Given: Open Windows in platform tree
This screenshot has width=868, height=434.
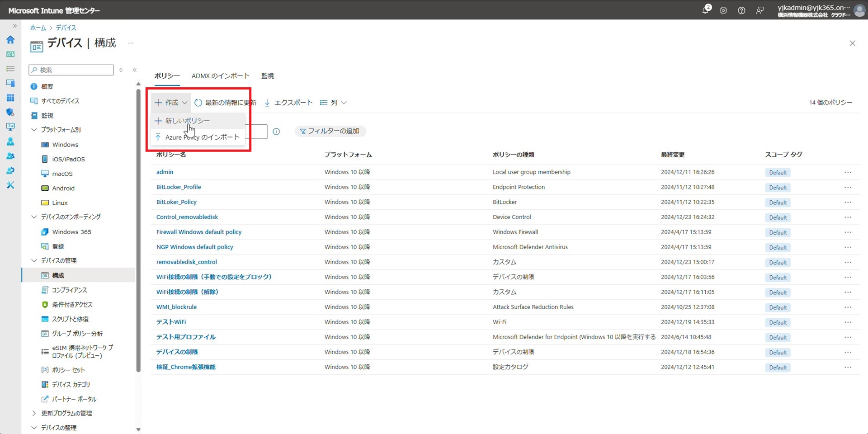Looking at the screenshot, I should point(65,145).
